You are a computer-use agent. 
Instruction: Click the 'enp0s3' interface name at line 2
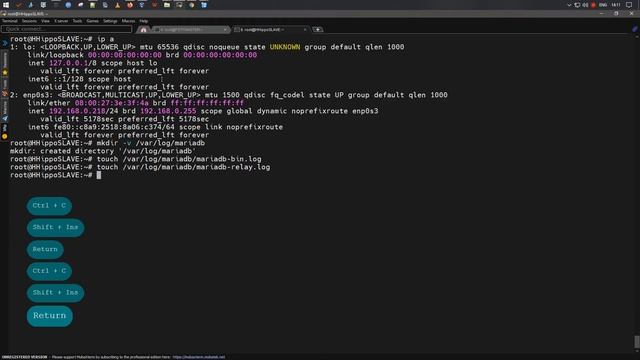pos(36,95)
